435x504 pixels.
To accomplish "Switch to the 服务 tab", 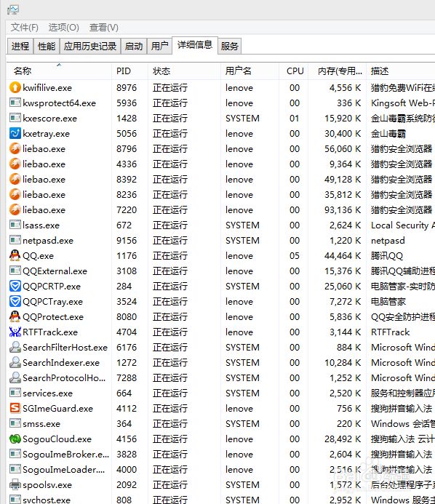I will tap(230, 47).
